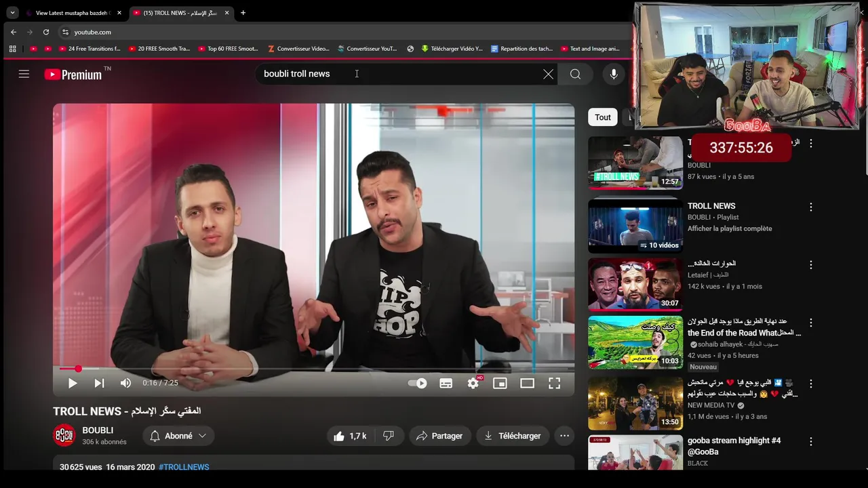The height and width of the screenshot is (488, 868).
Task: Switch to View Latest mustapha bazdeh tab
Action: [73, 13]
